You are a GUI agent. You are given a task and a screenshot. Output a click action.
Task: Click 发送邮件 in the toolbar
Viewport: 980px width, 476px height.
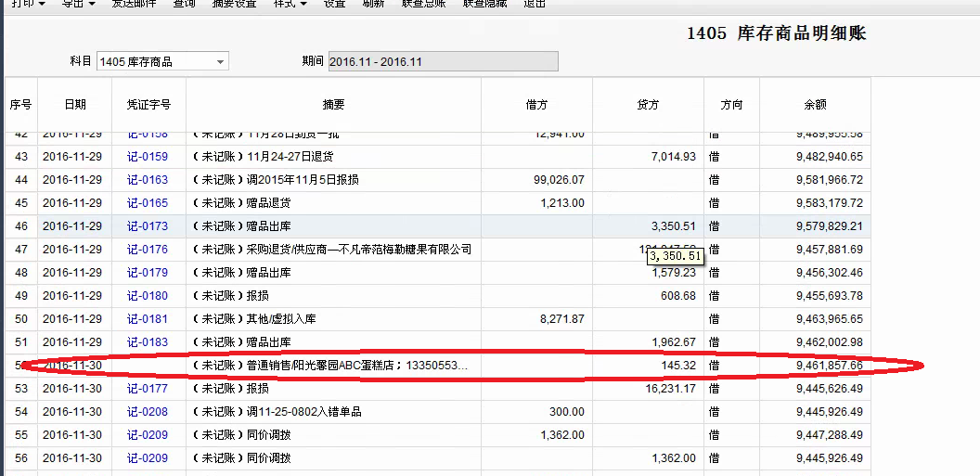134,4
